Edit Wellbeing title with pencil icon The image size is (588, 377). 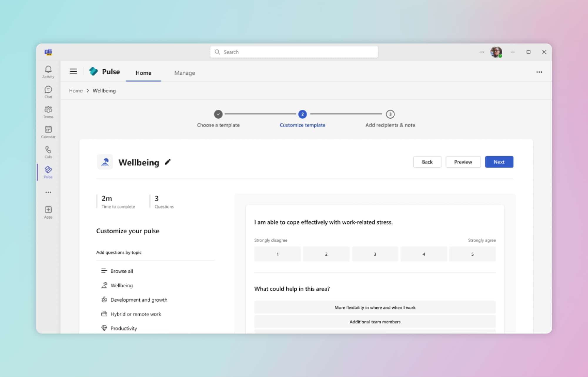(x=168, y=162)
